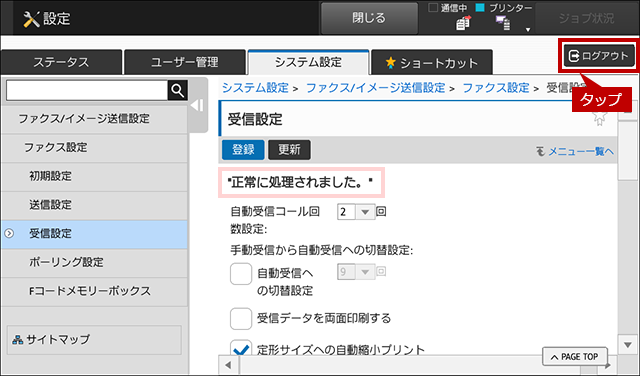Enable 受信データを両面印刷する checkbox
The height and width of the screenshot is (376, 640).
coord(241,318)
